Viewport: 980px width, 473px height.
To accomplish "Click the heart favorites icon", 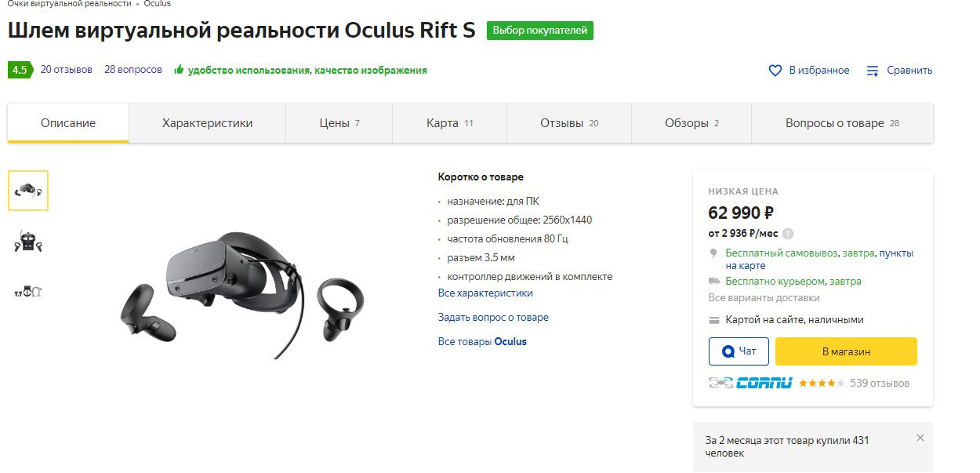I will click(x=775, y=71).
